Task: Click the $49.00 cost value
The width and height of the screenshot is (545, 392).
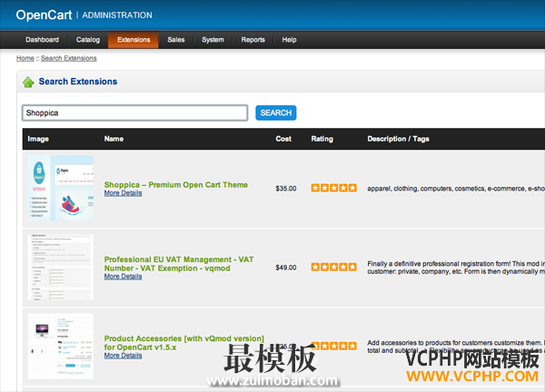Action: click(x=286, y=268)
